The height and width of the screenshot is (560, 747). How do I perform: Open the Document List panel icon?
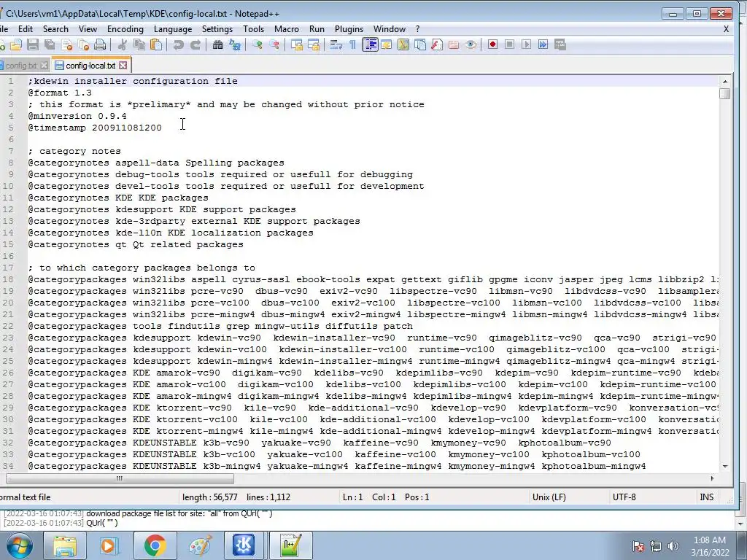pyautogui.click(x=420, y=44)
